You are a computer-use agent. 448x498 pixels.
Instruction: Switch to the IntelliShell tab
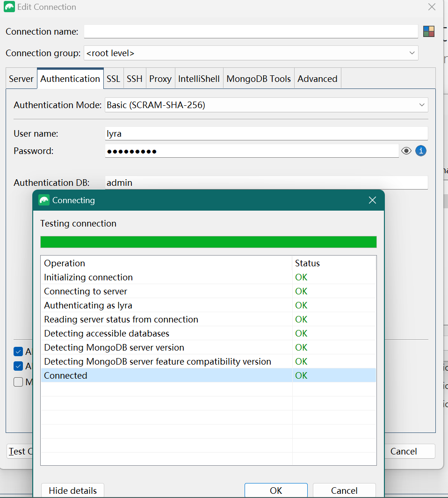[199, 79]
